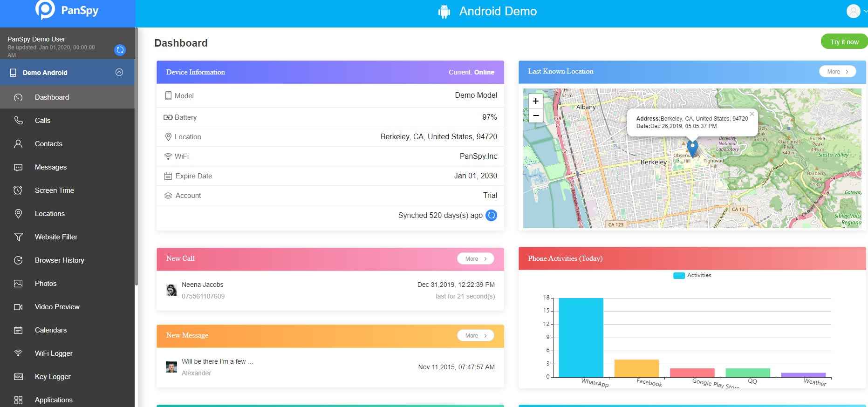The height and width of the screenshot is (407, 868).
Task: Open Dashboard in sidebar
Action: (x=68, y=97)
